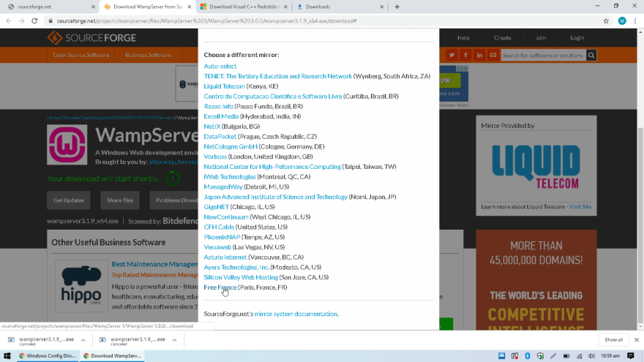Choose the Liquid Telecom mirror link
This screenshot has height=362, width=644.
coord(224,86)
